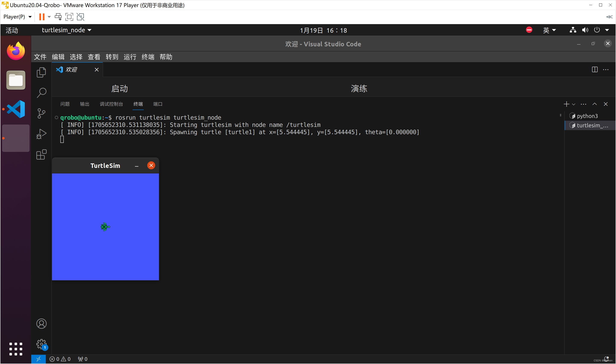The height and width of the screenshot is (364, 616).
Task: Minimize the TurtleSim window
Action: [x=137, y=166]
